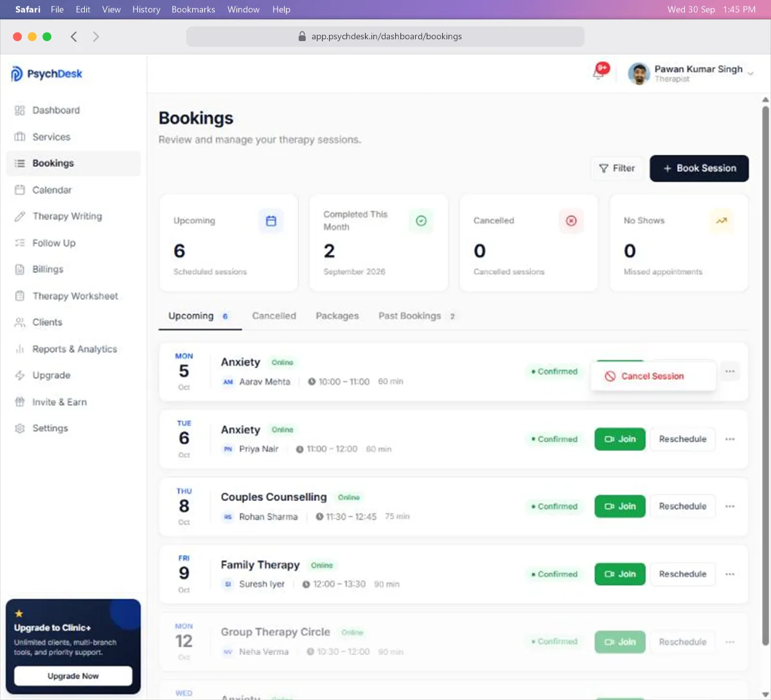Open more options for Rohan Sharma booking

click(730, 507)
